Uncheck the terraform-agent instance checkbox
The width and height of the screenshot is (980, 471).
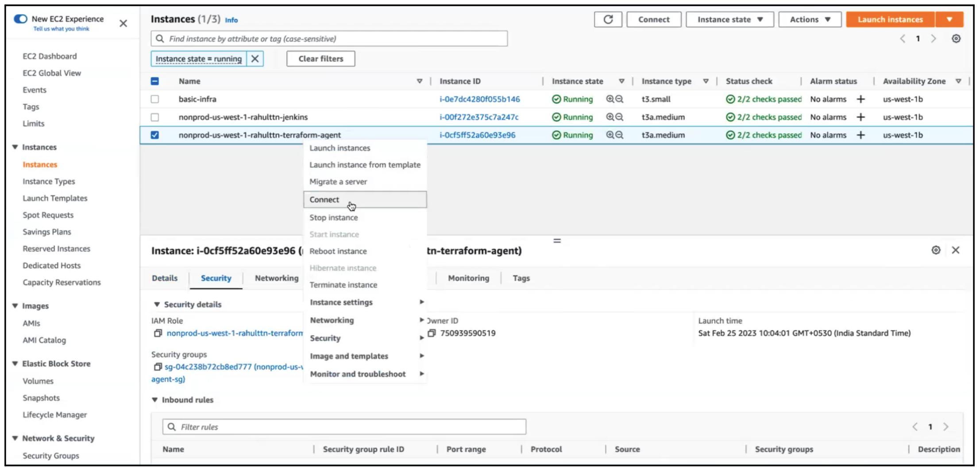(155, 135)
